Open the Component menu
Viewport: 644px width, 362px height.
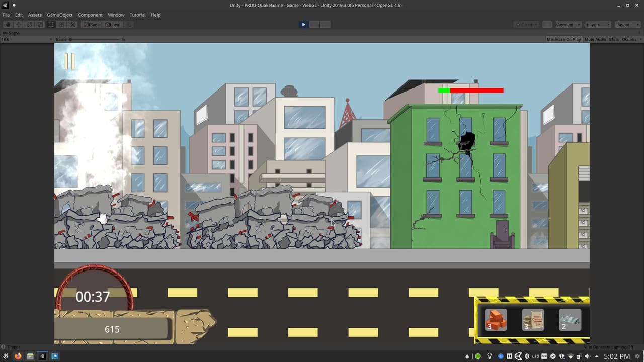pyautogui.click(x=90, y=15)
